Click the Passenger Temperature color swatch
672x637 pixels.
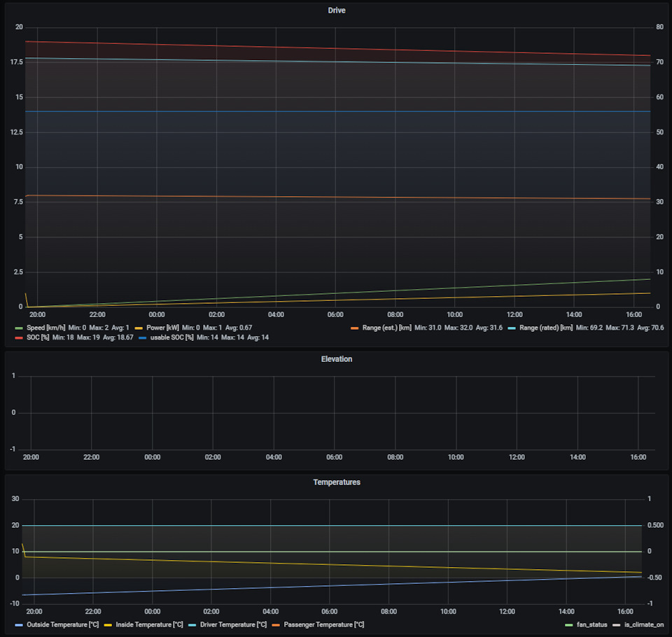coord(276,625)
